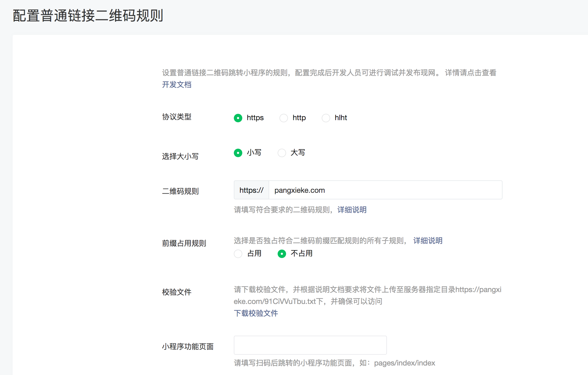Focus the 小程序功能页面 input box
This screenshot has height=375, width=588.
click(310, 345)
